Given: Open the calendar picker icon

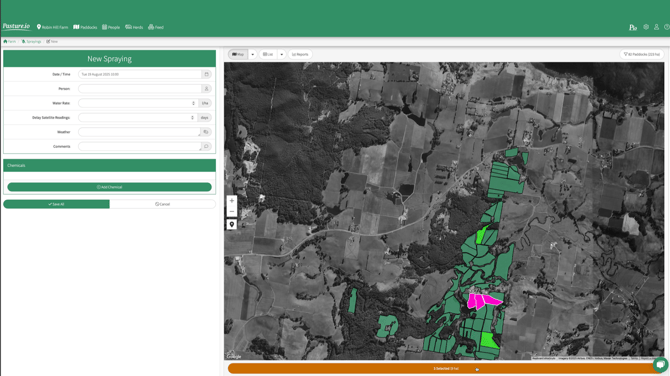Looking at the screenshot, I should point(206,74).
